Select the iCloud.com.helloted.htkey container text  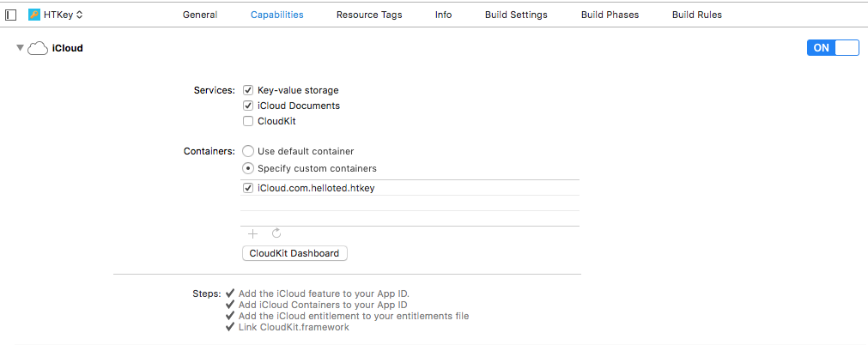point(316,188)
